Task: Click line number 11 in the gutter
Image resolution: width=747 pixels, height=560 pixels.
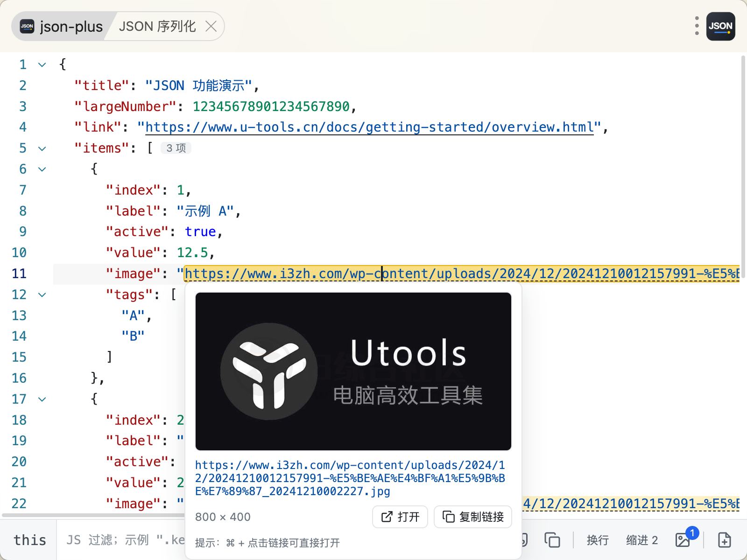Action: 19,273
